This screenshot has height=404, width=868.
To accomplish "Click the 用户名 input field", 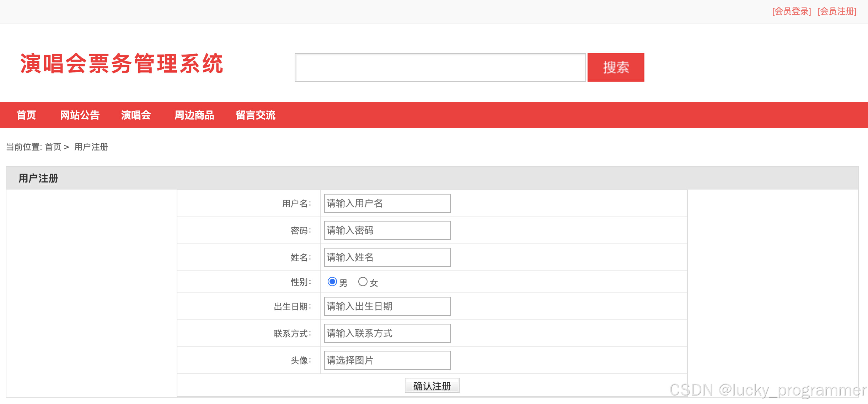I will [x=387, y=203].
